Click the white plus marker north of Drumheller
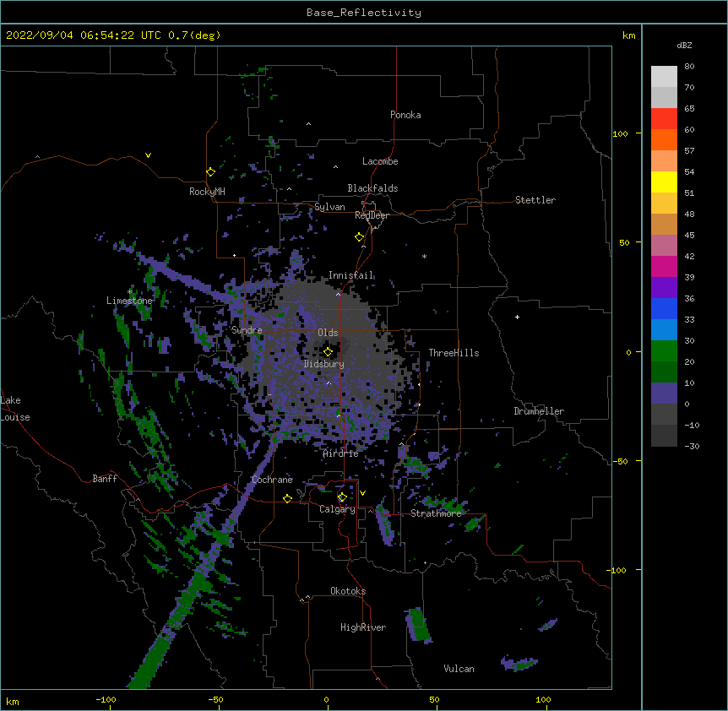Viewport: 728px width, 711px height. (x=517, y=317)
